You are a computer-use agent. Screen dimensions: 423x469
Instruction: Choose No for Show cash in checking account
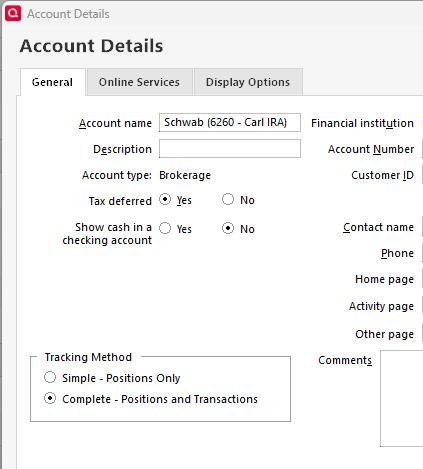point(228,229)
